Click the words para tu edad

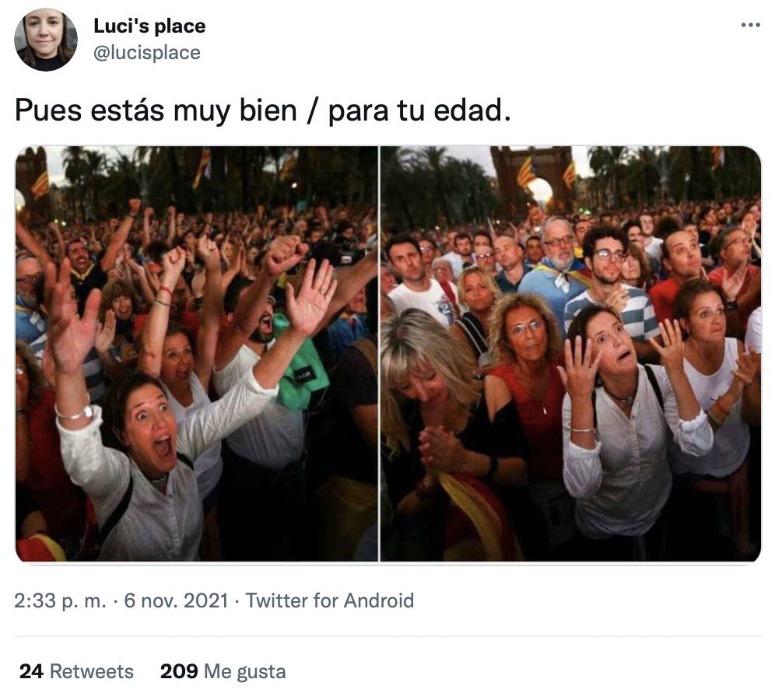419,110
